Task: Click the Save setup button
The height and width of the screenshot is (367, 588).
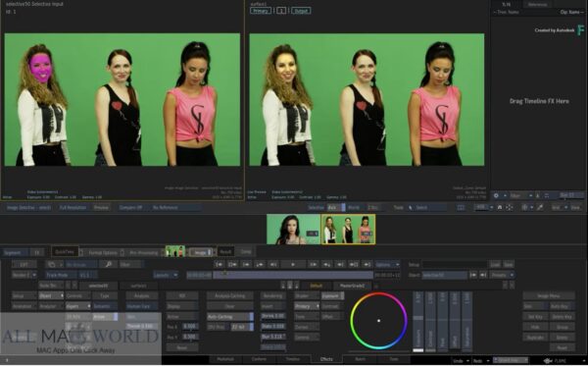Action: [509, 265]
